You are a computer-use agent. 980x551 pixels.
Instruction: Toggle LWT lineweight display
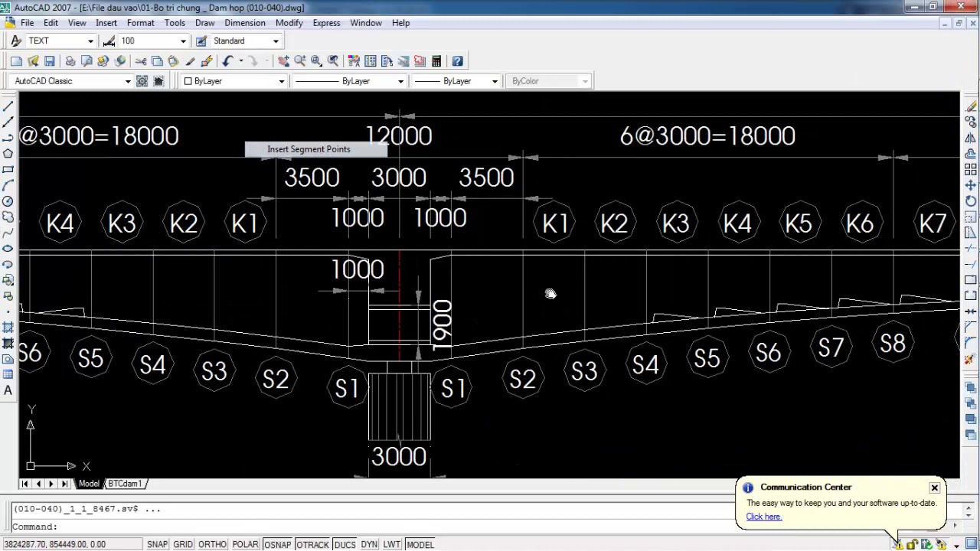point(392,544)
